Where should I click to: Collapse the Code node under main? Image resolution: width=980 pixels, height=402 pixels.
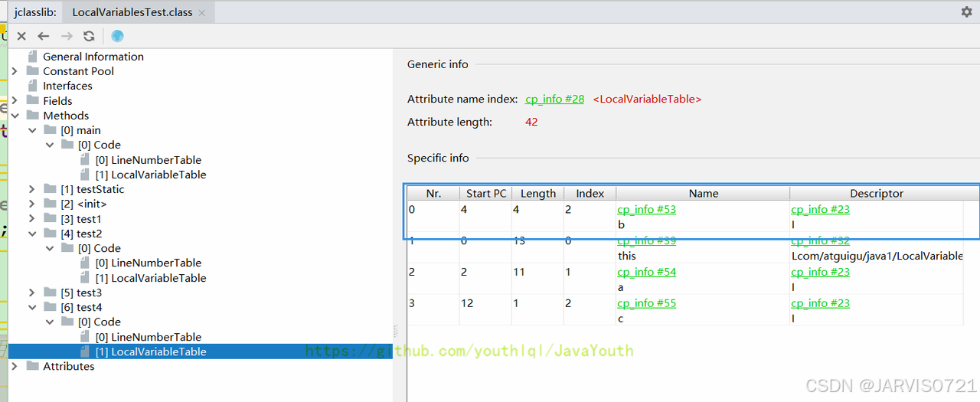click(x=50, y=145)
